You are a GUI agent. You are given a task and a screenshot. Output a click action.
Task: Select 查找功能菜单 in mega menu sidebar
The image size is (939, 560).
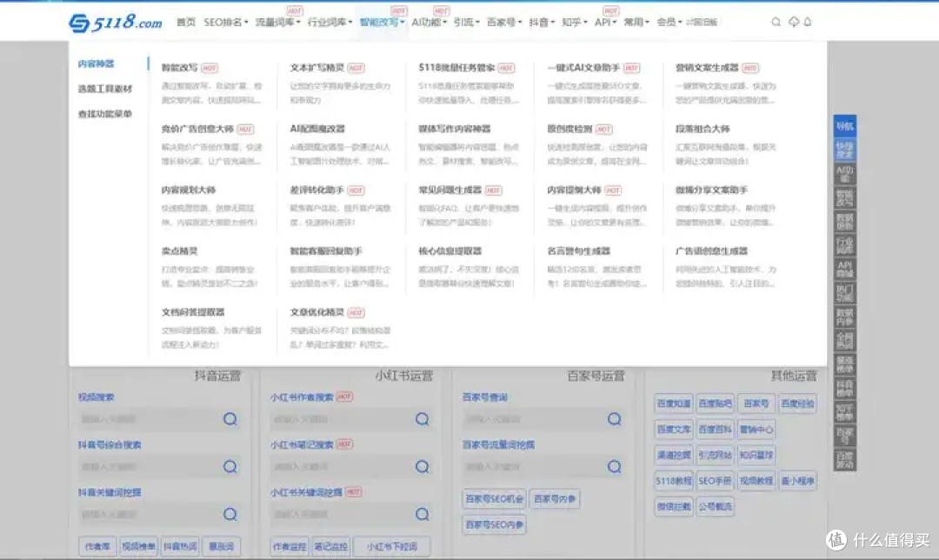[x=105, y=114]
